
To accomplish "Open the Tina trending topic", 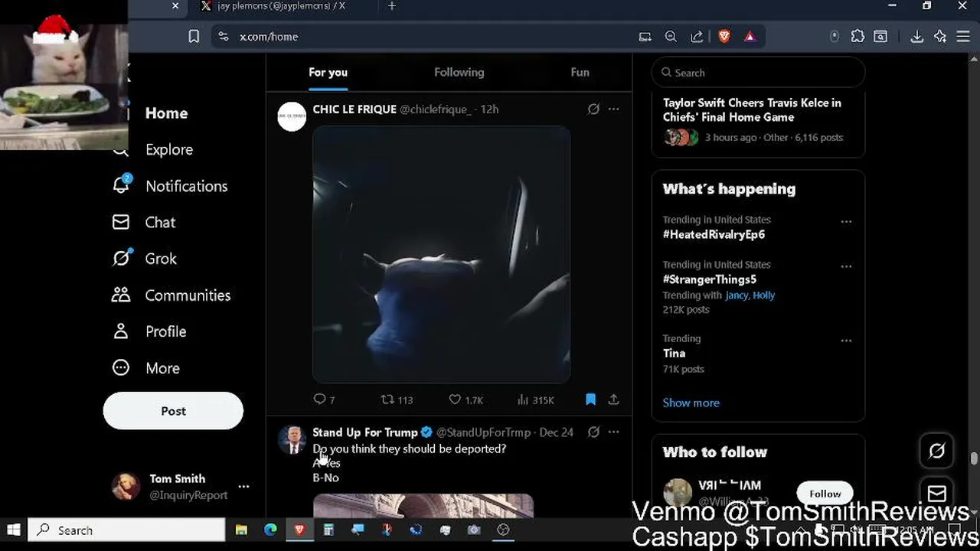I will pyautogui.click(x=674, y=353).
